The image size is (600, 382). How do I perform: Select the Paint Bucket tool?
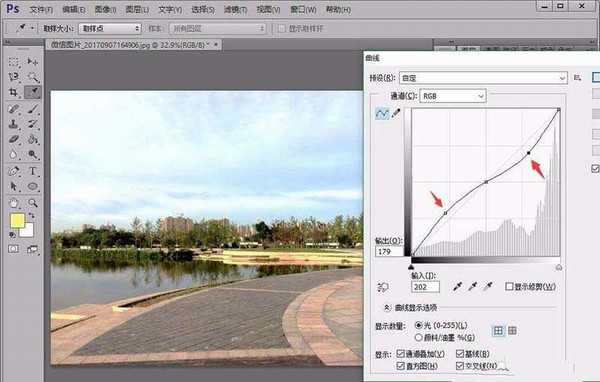tap(33, 139)
